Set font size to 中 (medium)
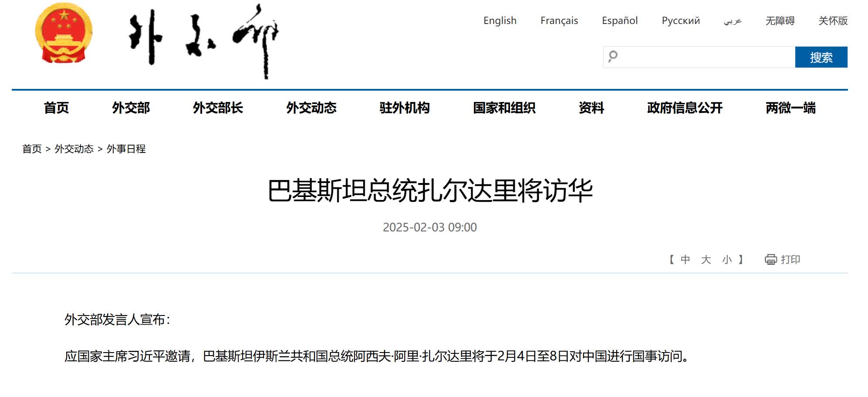Viewport: 868px width, 397px height. coord(685,260)
